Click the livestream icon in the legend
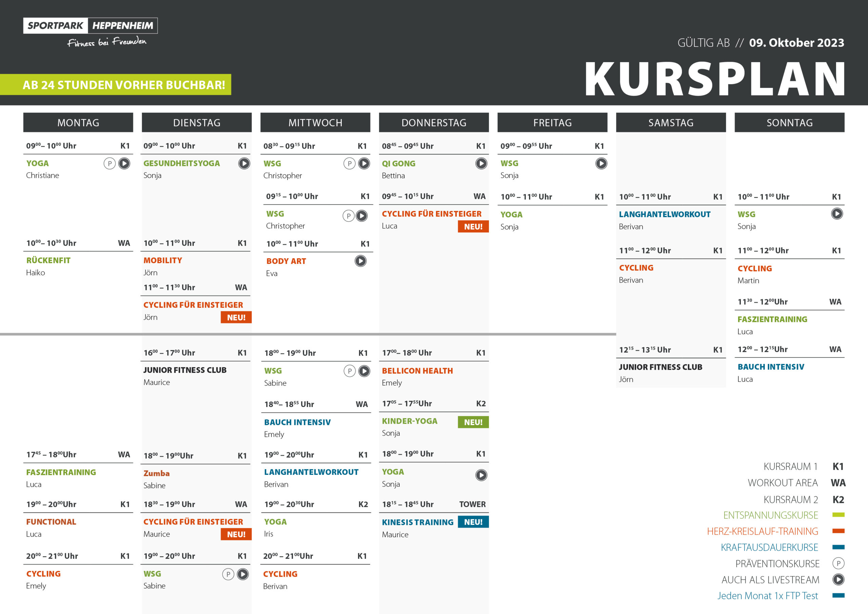 click(x=838, y=580)
